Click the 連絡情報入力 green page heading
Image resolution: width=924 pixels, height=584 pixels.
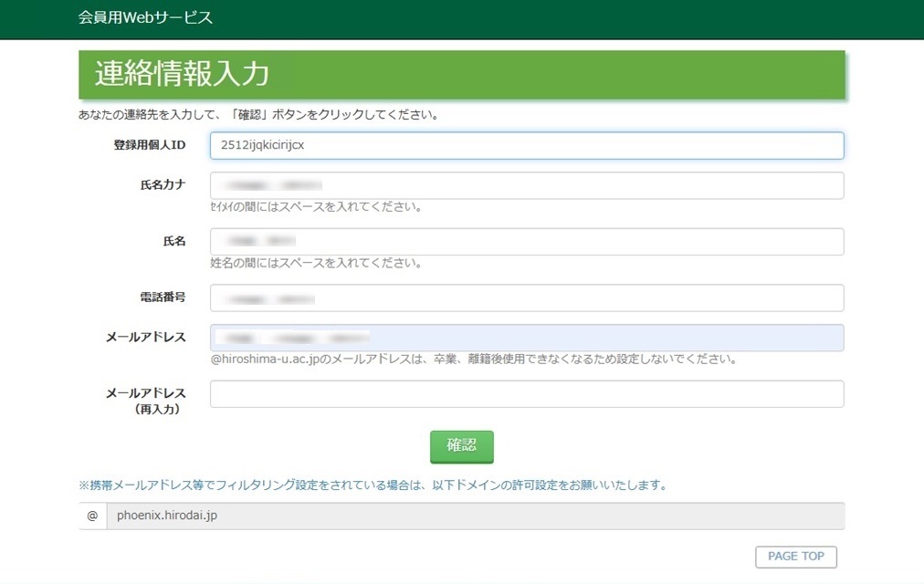tap(182, 74)
